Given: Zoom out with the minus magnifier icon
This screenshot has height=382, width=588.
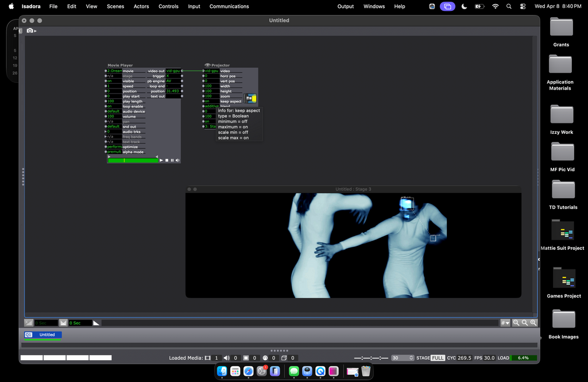Looking at the screenshot, I should [516, 323].
